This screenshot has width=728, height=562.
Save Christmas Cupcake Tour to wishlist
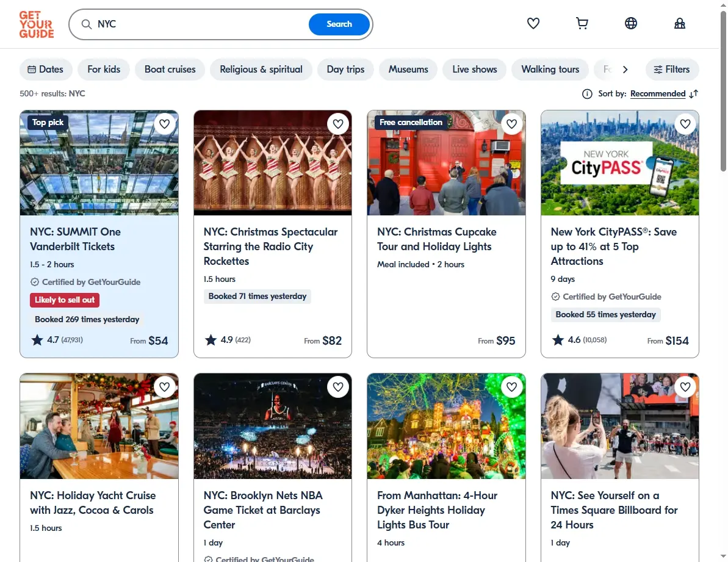point(511,124)
